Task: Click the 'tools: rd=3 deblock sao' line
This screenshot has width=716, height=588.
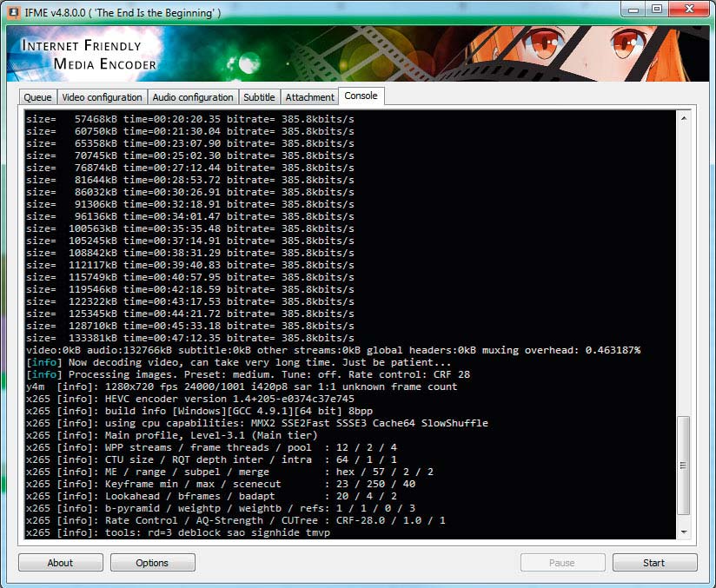Action: tap(178, 532)
